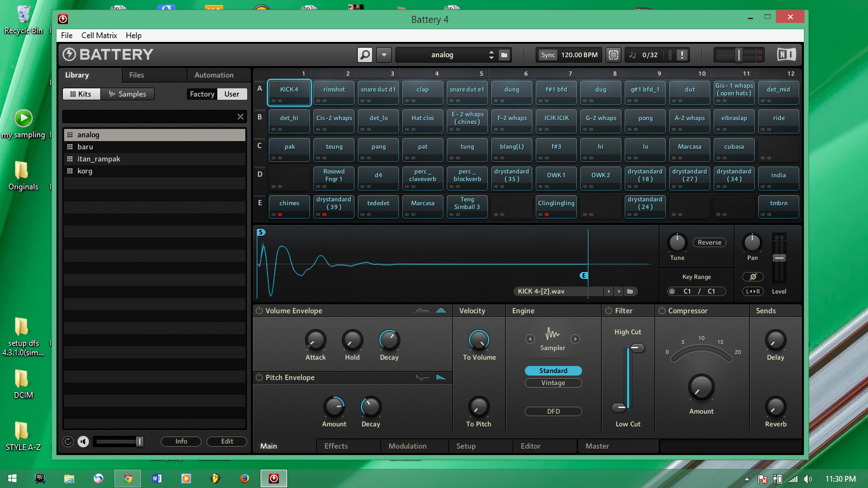Open Chrome from the taskbar
This screenshot has width=868, height=488.
(x=128, y=478)
